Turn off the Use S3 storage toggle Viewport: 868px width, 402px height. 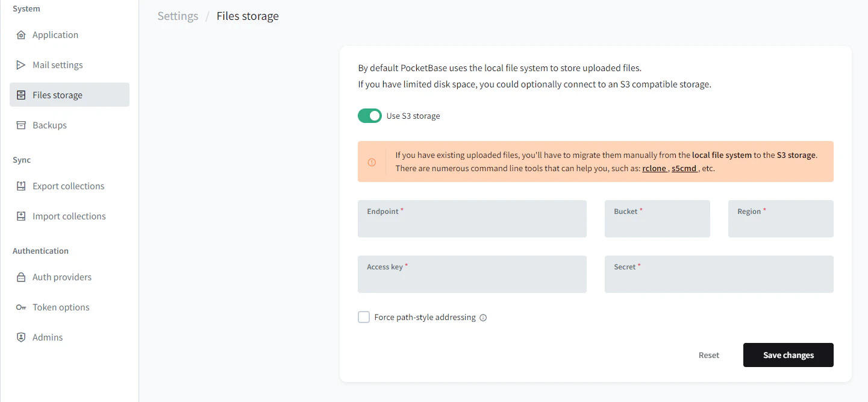point(370,116)
